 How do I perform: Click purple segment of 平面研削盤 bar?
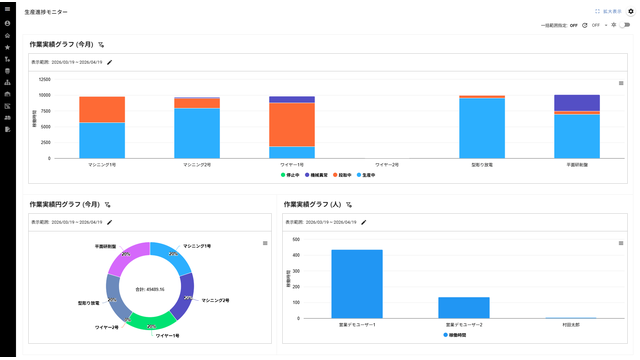point(577,103)
